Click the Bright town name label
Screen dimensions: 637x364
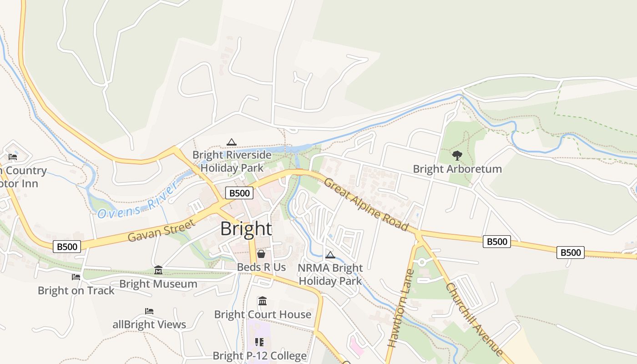coord(246,229)
